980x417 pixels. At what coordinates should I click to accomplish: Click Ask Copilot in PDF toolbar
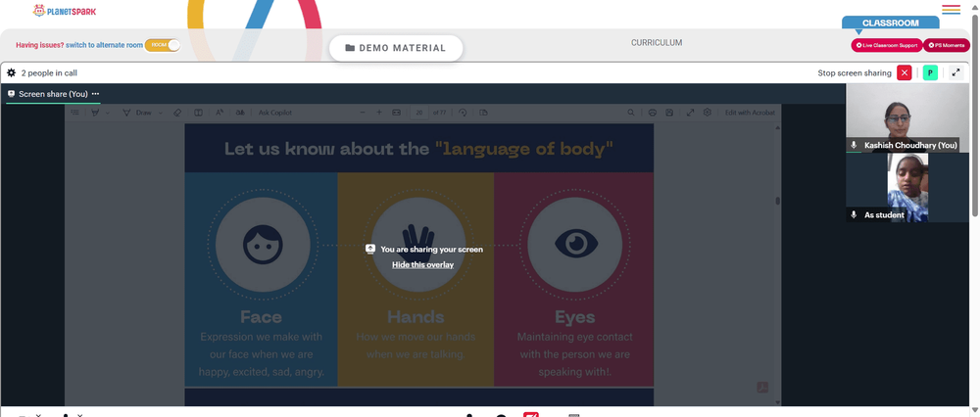coord(275,113)
